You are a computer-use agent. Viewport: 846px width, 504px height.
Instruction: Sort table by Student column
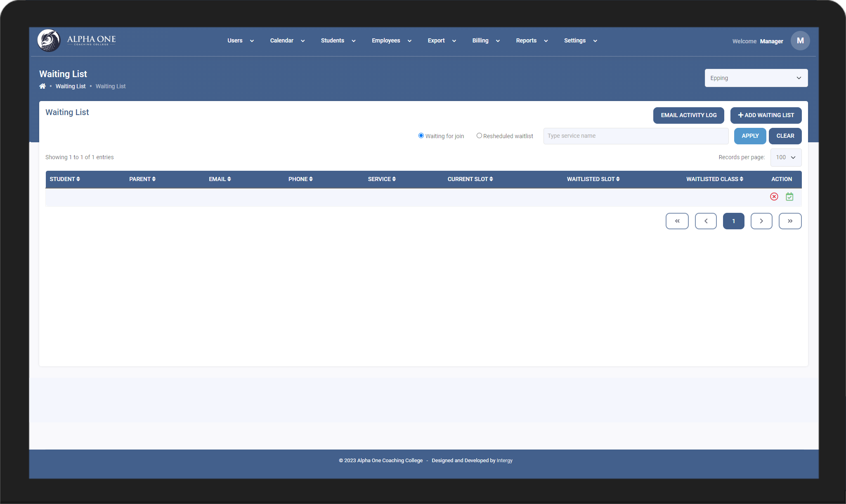pyautogui.click(x=65, y=179)
